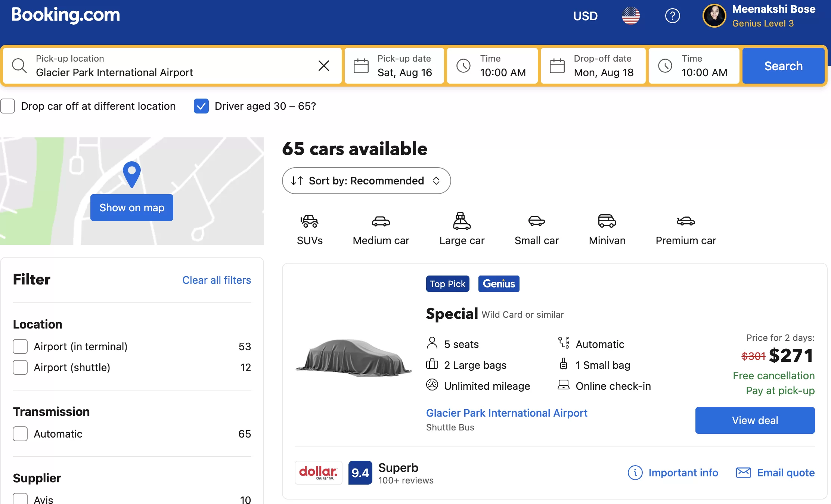
Task: Select the Medium car tab
Action: coord(381,230)
